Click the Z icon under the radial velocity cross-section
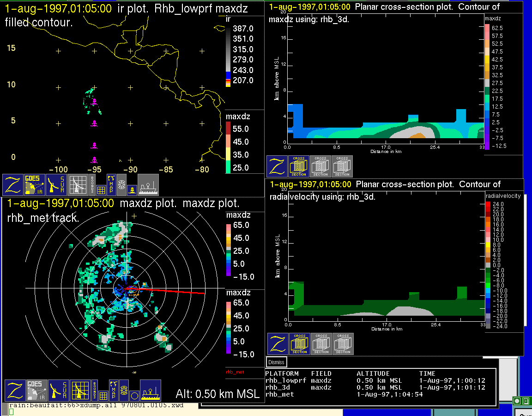Screen dimensions: 532x416 tap(278, 344)
